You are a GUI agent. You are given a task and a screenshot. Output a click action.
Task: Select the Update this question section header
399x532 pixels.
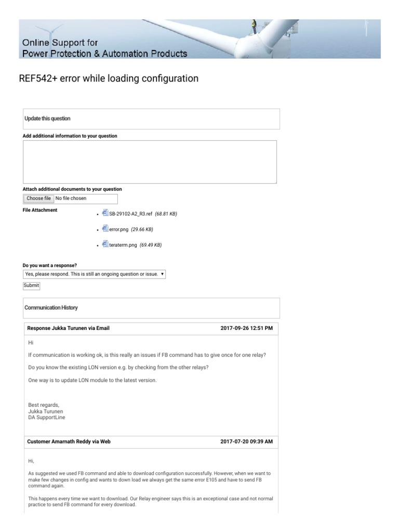click(47, 118)
